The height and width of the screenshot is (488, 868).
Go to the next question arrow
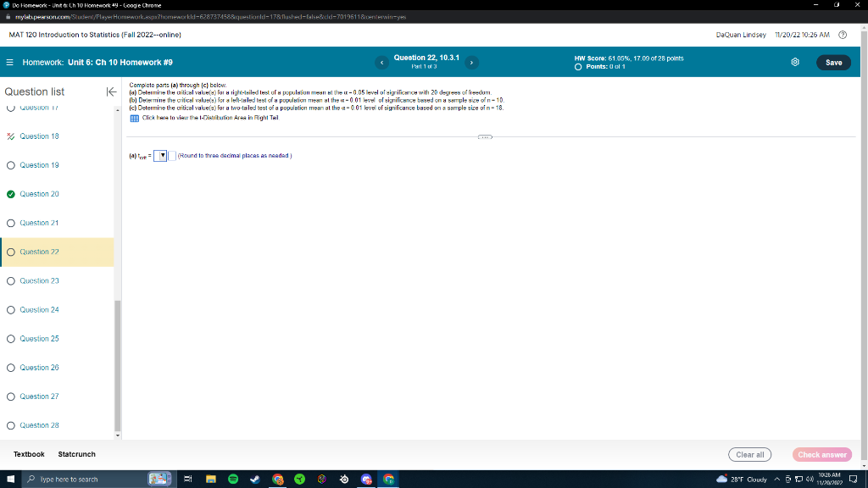[471, 63]
